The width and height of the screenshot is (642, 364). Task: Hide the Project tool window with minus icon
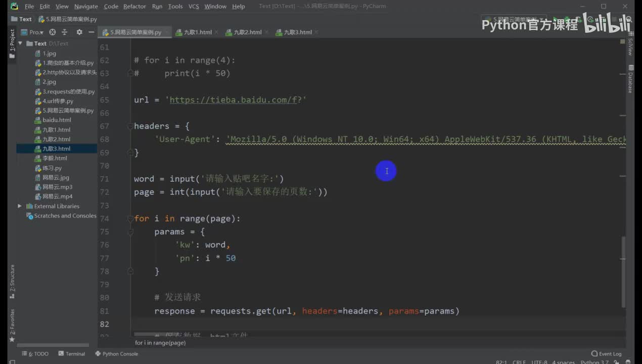click(x=91, y=32)
